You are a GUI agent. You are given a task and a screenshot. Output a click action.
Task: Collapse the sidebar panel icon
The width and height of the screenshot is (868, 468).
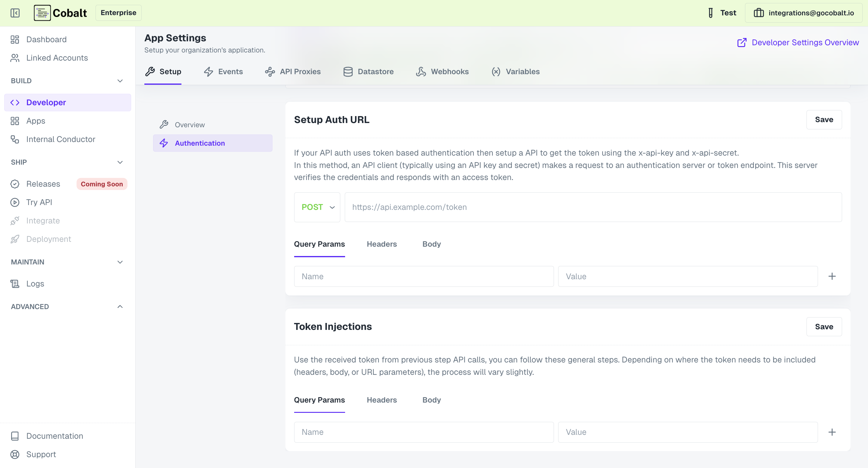[x=15, y=13]
